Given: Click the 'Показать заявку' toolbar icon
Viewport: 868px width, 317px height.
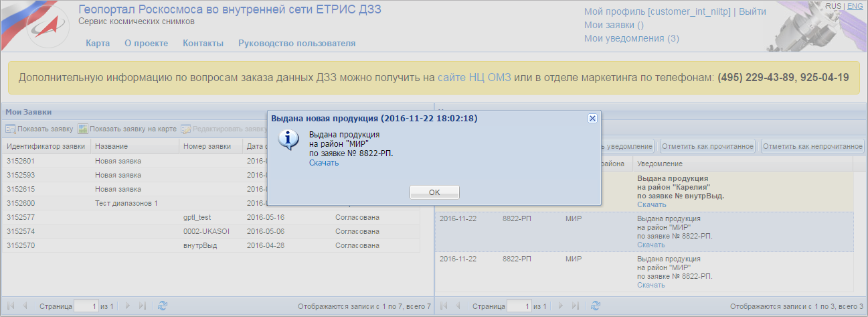Looking at the screenshot, I should coord(11,129).
